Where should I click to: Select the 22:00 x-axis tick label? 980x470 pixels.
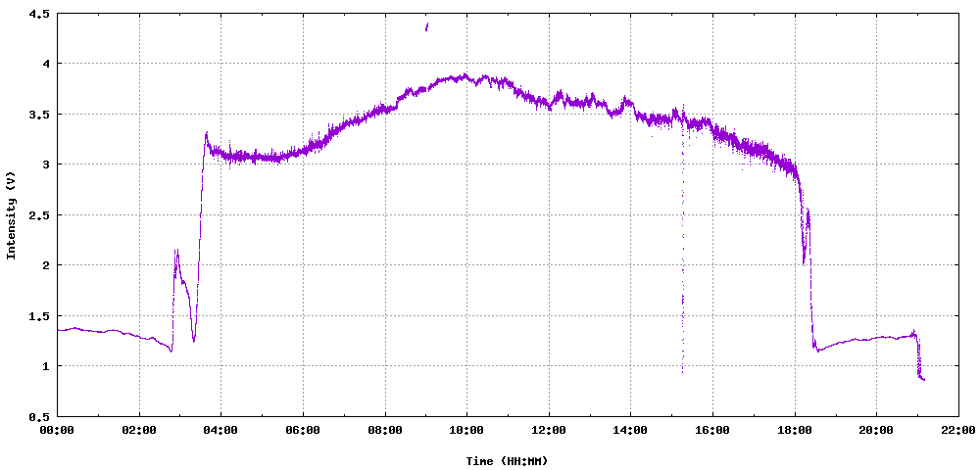coord(958,430)
